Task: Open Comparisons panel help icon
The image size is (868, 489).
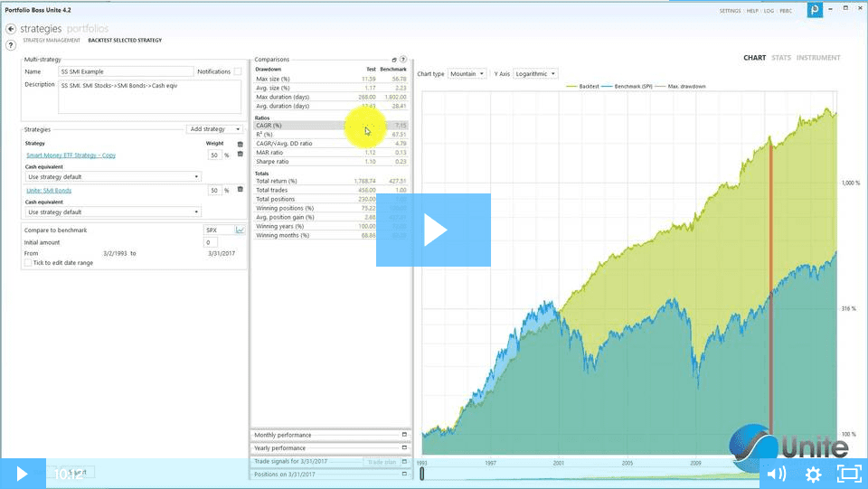Action: click(403, 59)
